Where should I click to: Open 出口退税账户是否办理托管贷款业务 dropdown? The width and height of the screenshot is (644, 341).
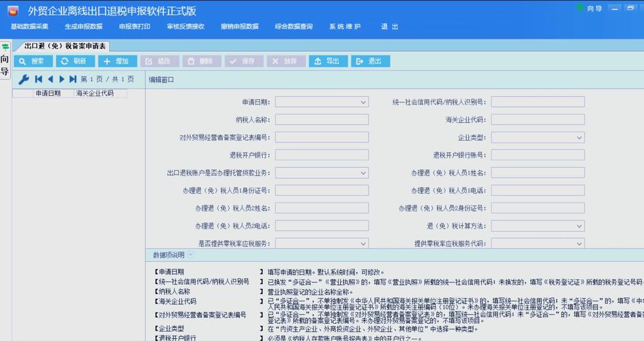(363, 173)
